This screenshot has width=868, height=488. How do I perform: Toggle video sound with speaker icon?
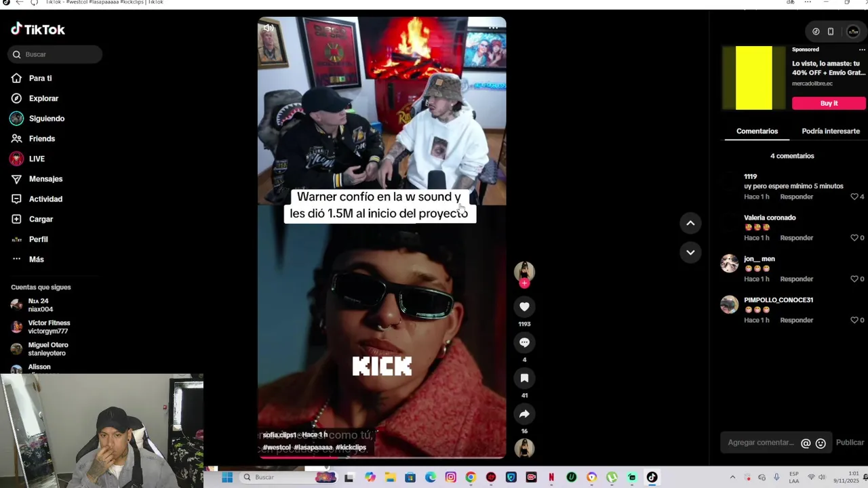[269, 28]
